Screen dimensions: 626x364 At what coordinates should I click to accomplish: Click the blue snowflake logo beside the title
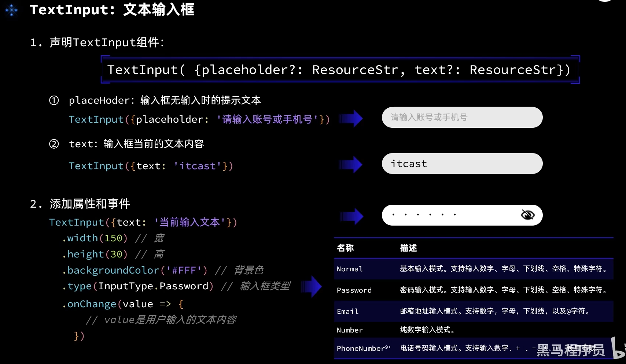pyautogui.click(x=12, y=10)
